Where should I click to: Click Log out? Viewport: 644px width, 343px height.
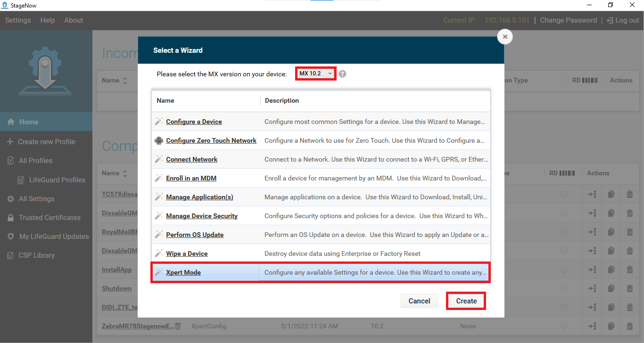click(623, 20)
